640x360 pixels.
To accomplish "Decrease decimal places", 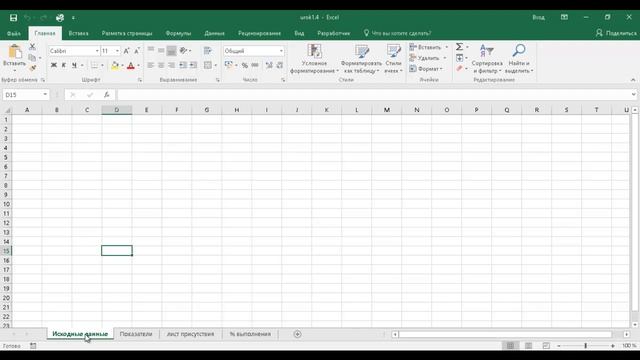I will coord(280,65).
